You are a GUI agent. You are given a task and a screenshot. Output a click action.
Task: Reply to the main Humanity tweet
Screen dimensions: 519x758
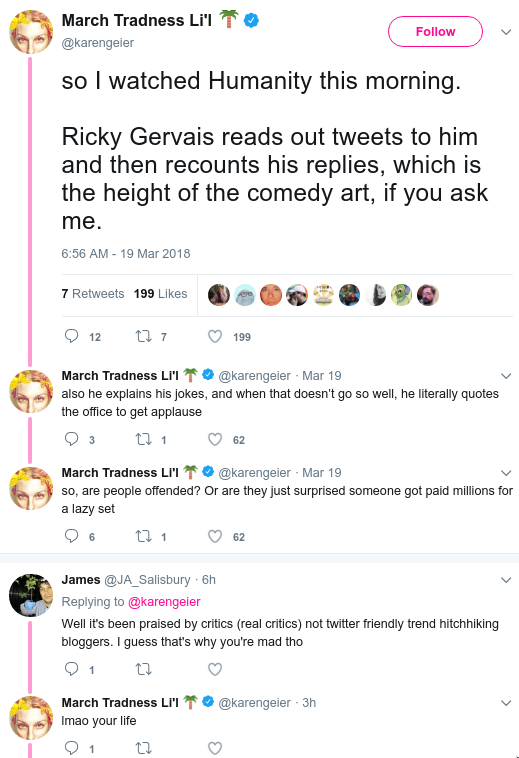(72, 336)
